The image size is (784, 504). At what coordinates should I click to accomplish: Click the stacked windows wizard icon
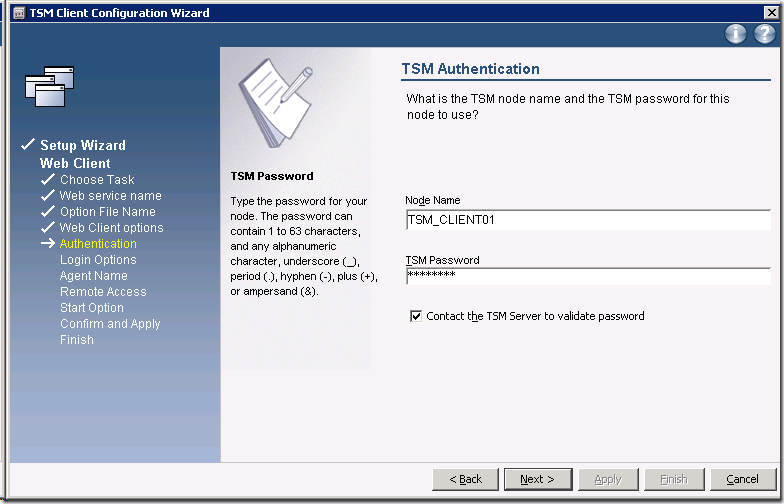click(49, 87)
